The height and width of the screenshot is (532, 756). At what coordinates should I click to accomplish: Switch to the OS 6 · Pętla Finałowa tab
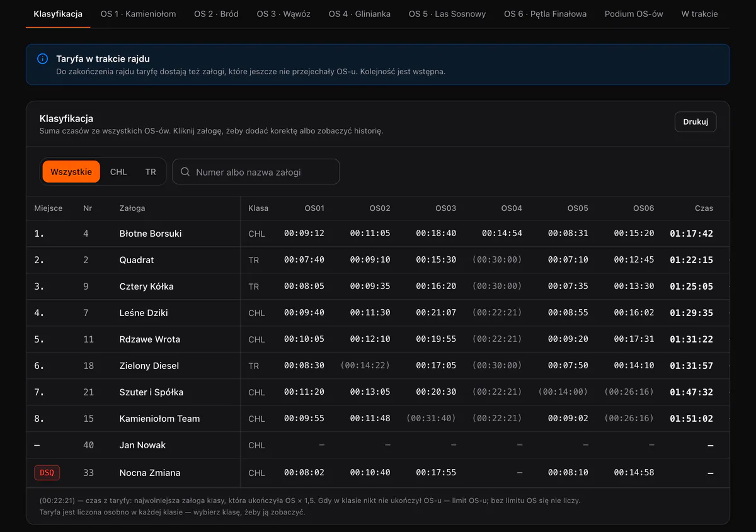tap(545, 14)
